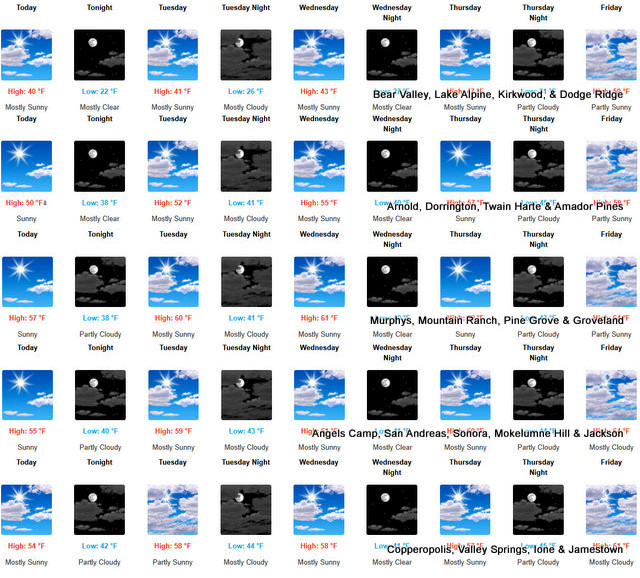
Task: Open the Copperopolis, Valley Springs region label
Action: click(x=504, y=549)
